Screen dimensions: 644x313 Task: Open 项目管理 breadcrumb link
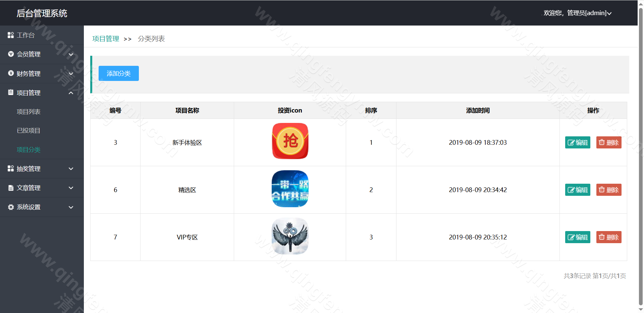point(105,39)
